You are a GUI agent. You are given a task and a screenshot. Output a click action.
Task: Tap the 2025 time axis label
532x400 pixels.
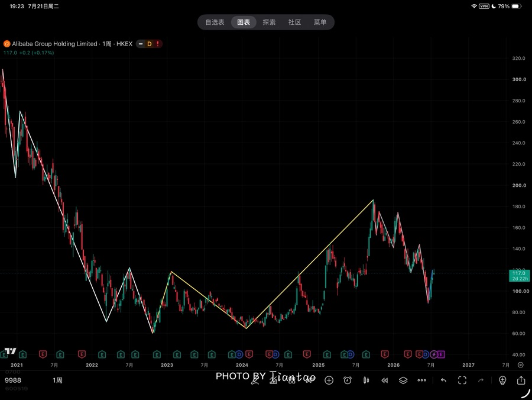tap(318, 365)
